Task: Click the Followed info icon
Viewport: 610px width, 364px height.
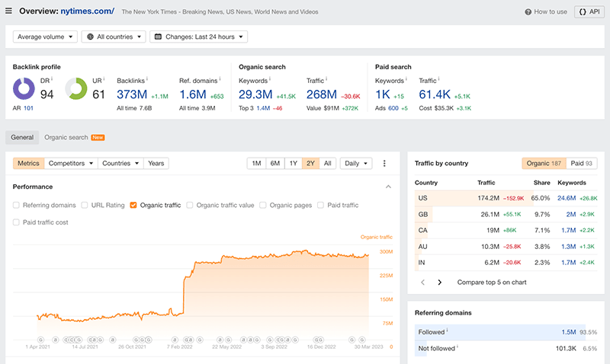Action: pos(447,330)
